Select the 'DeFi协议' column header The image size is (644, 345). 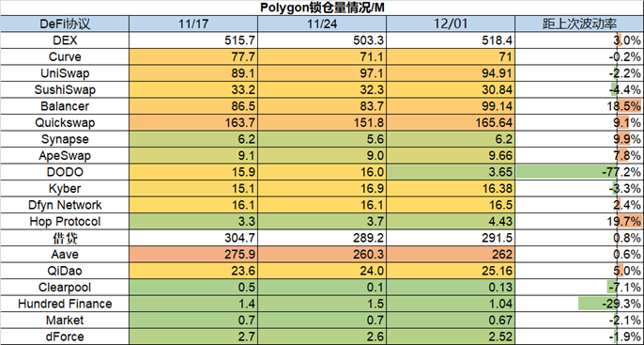click(x=65, y=24)
